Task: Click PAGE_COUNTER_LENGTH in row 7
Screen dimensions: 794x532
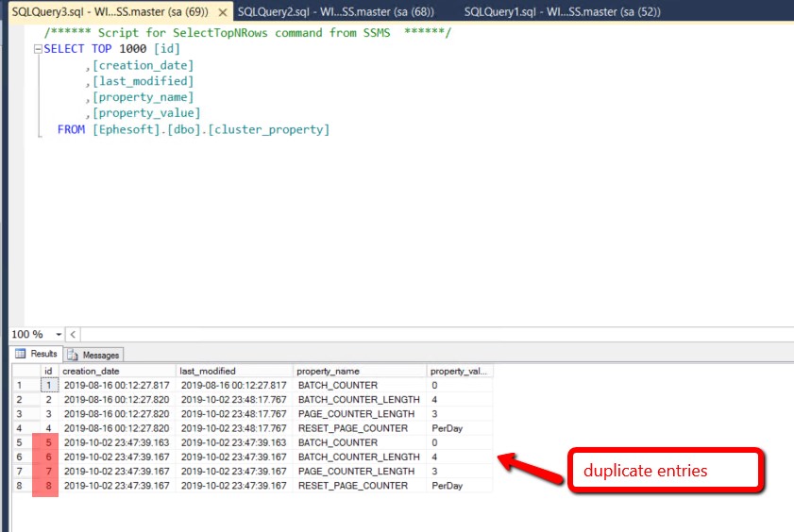Action: (360, 472)
